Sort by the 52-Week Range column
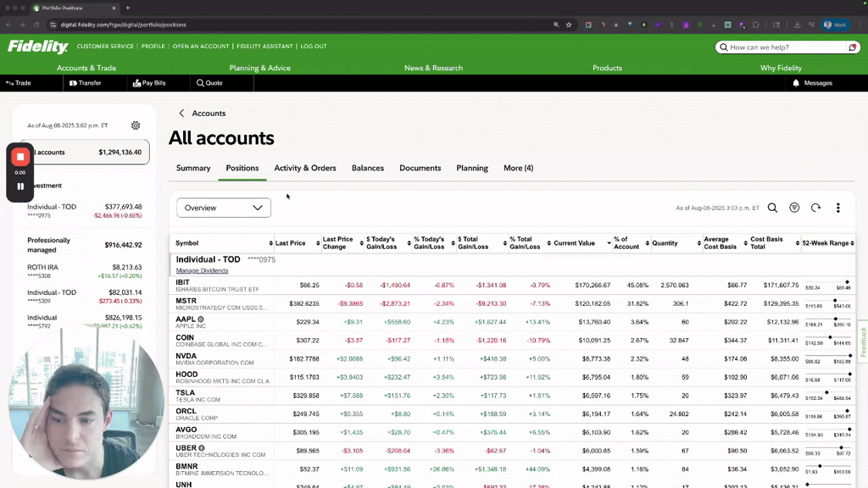868x488 pixels. [828, 243]
